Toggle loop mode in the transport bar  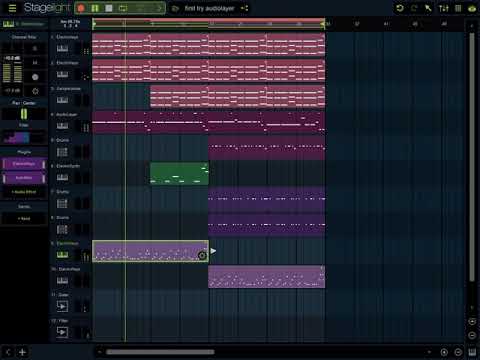coord(123,8)
